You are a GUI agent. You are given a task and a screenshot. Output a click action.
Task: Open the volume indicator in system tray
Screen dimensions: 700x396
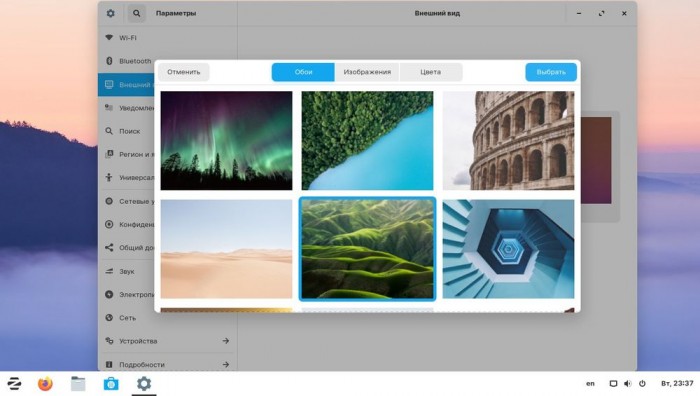[x=628, y=383]
